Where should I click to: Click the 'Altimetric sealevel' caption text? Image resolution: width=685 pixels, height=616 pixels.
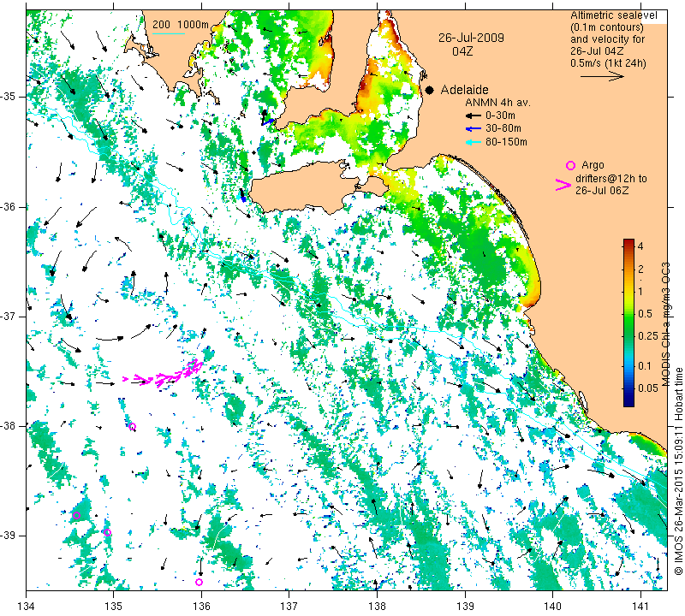[x=613, y=15]
